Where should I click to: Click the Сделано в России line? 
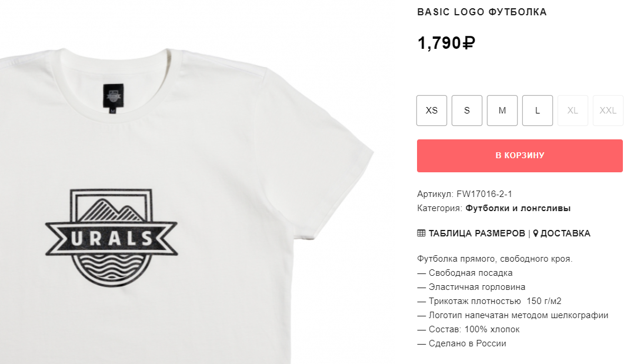462,343
